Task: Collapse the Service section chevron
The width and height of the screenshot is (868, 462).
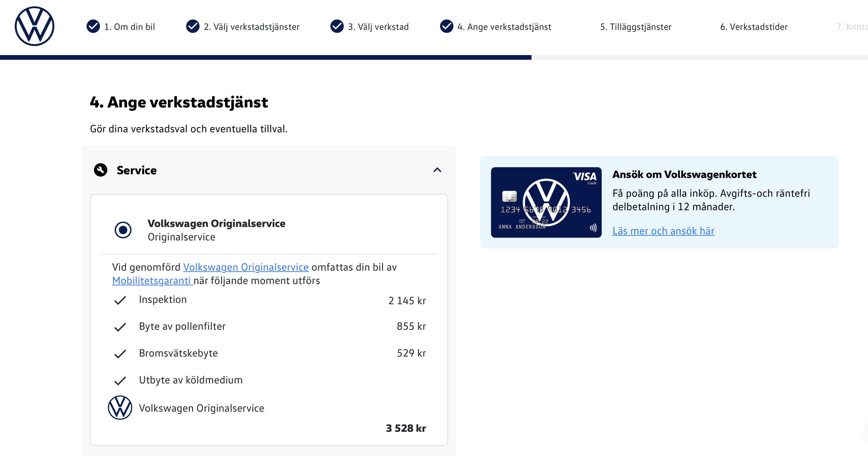Action: click(437, 170)
